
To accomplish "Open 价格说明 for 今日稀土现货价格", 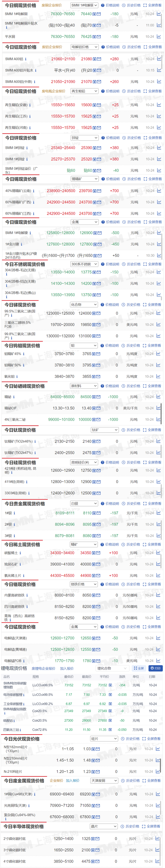I will coord(110,544).
